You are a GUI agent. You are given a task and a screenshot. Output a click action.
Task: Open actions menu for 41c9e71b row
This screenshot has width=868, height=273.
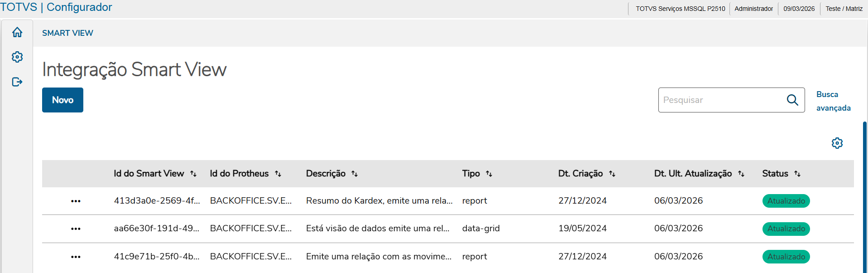76,257
